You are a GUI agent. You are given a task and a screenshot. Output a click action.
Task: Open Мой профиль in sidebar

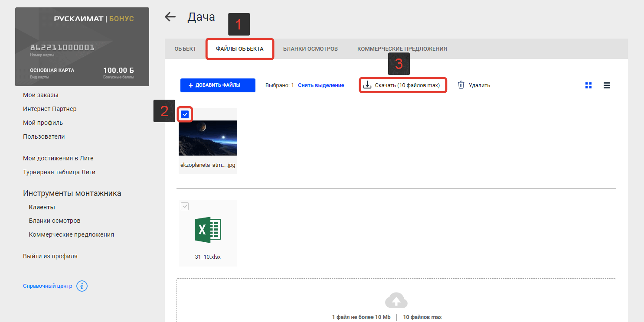(43, 123)
